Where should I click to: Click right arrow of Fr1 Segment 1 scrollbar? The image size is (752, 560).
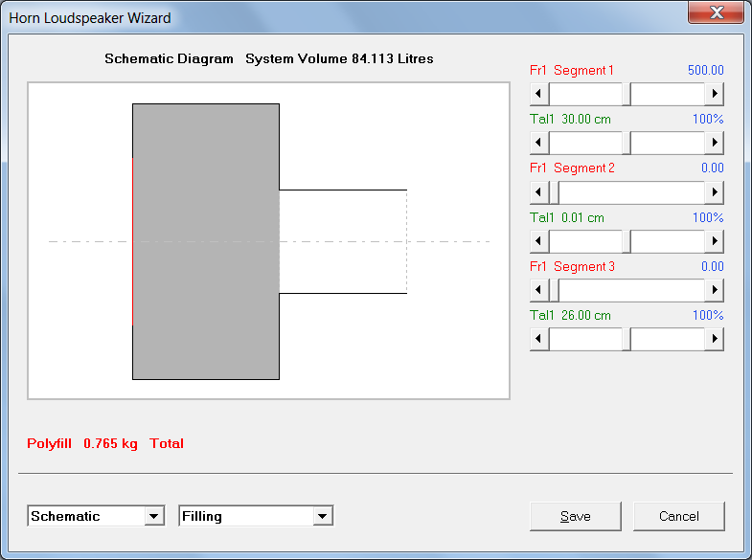point(714,94)
